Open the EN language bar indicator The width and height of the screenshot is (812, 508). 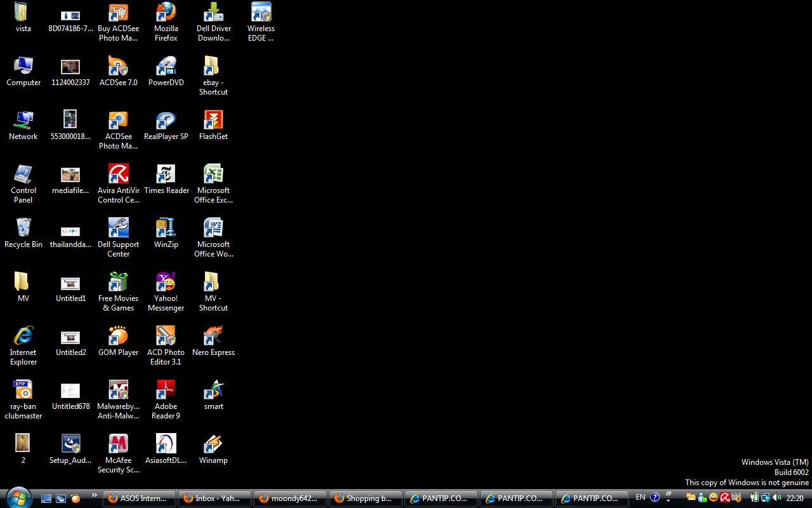click(x=640, y=498)
